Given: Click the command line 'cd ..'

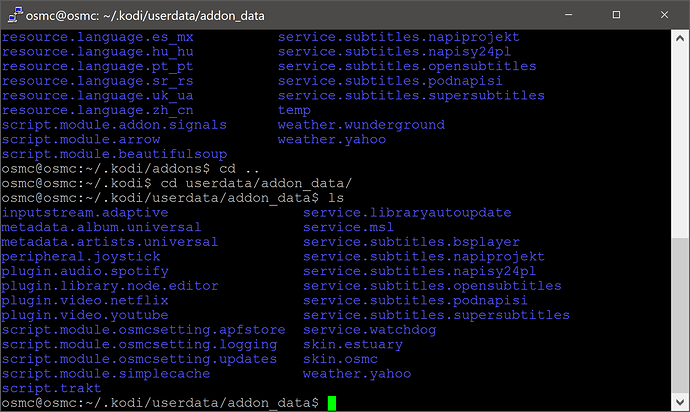Looking at the screenshot, I should point(239,169).
